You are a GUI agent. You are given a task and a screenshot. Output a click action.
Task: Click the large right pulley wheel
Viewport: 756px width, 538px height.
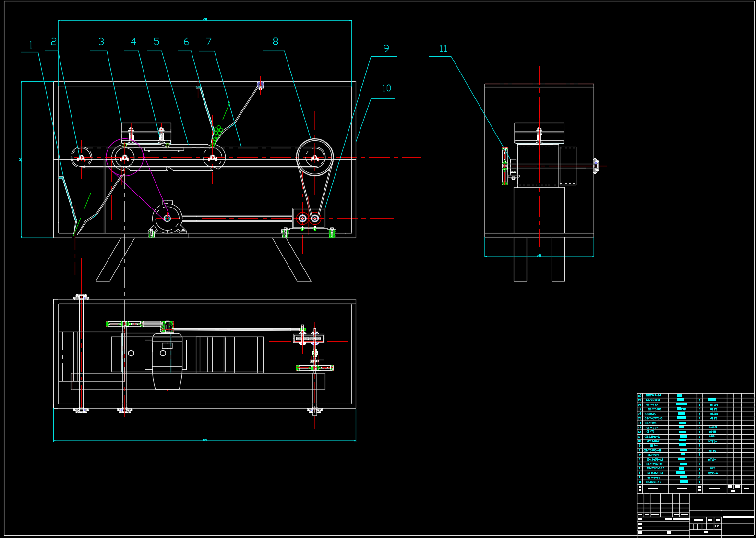[x=315, y=158]
